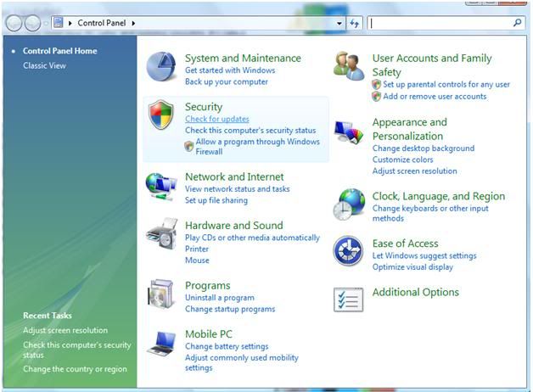This screenshot has height=392, width=533.
Task: Click the Mobile PC laptop icon
Action: click(x=162, y=343)
